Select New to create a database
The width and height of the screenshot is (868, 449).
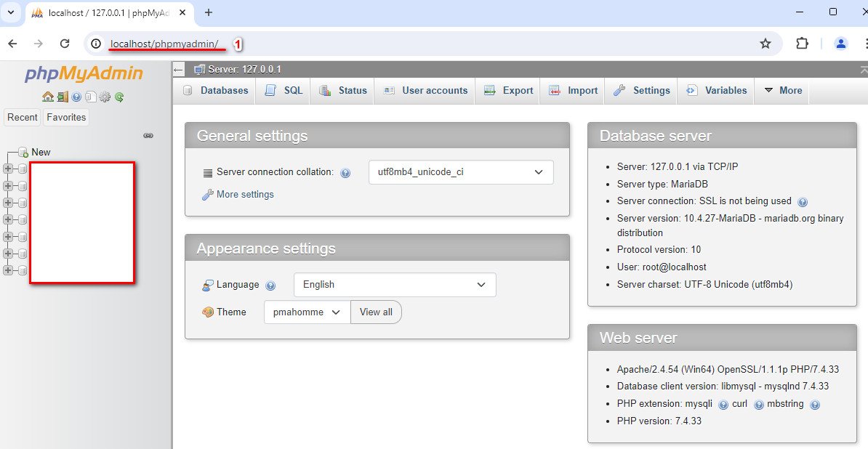pos(41,152)
